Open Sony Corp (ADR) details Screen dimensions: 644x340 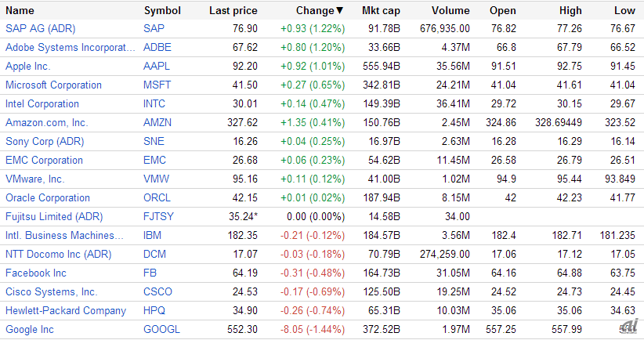click(44, 141)
